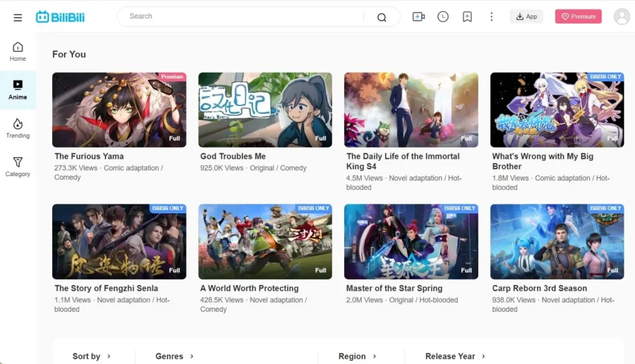635x364 pixels.
Task: Open saved videos via the bookmark icon
Action: (x=467, y=16)
